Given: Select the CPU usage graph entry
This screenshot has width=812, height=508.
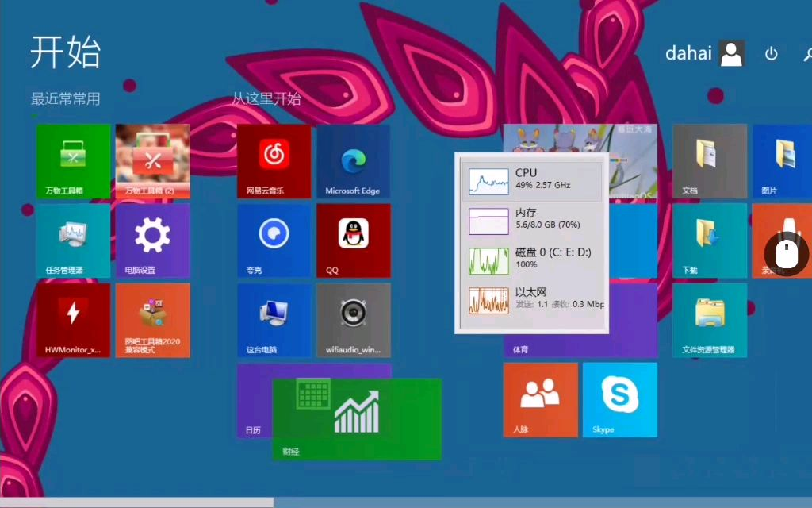Looking at the screenshot, I should (532, 180).
